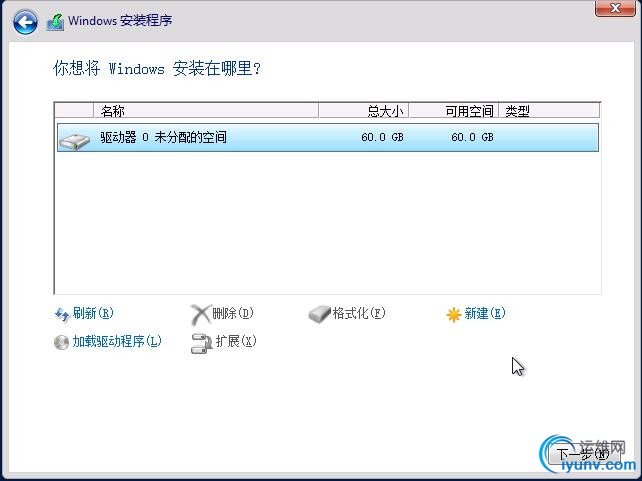Click the 加载驱动程序 disc icon
The width and height of the screenshot is (642, 481).
click(61, 342)
